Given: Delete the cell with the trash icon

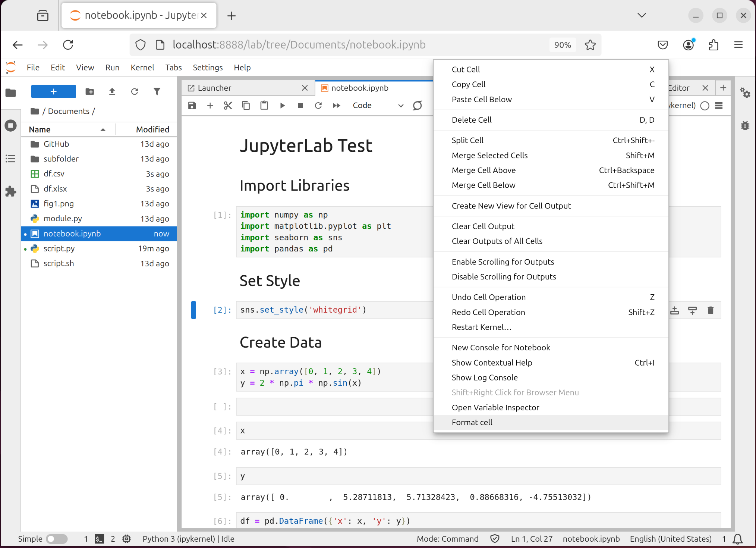Looking at the screenshot, I should point(711,310).
